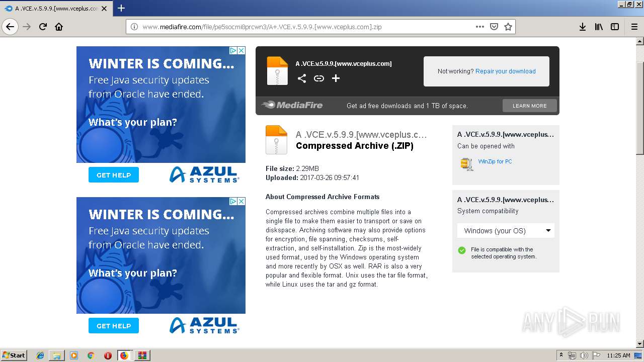Viewport: 644px width, 362px height.
Task: Click the Can be opened with label
Action: coord(486,146)
